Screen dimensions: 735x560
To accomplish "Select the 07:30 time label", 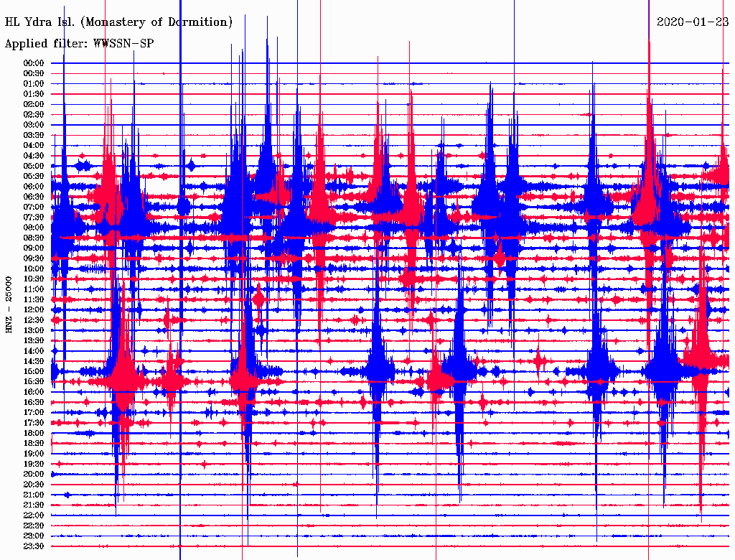I will 34,217.
